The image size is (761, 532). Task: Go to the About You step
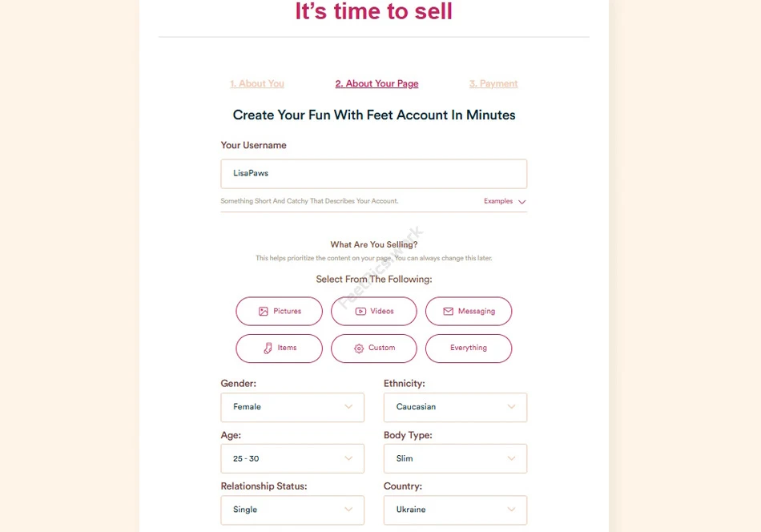257,84
